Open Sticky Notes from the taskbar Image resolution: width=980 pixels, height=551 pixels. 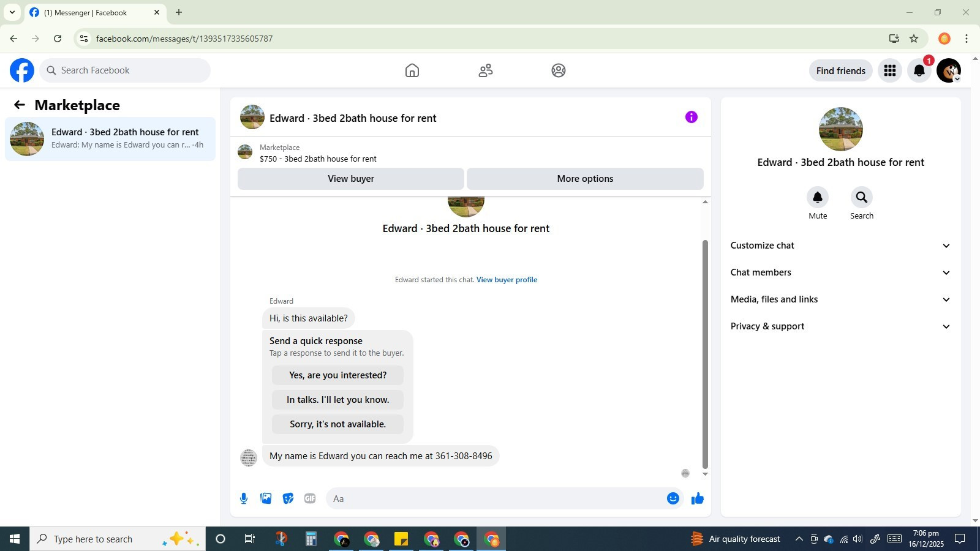(x=401, y=539)
